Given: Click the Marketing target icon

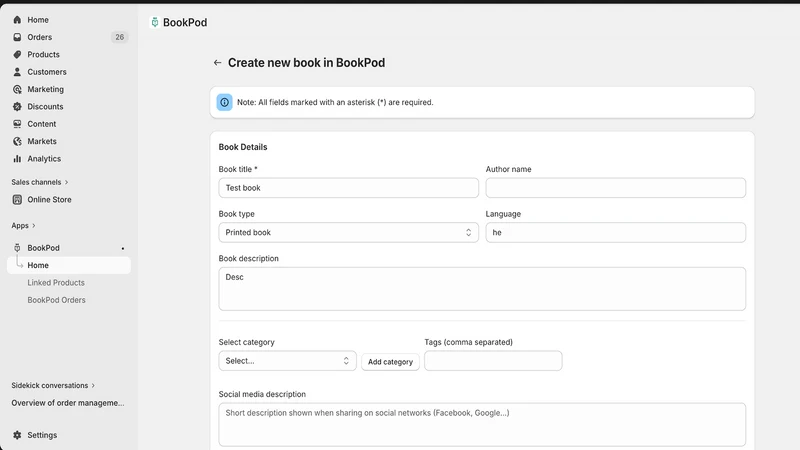Looking at the screenshot, I should [17, 89].
